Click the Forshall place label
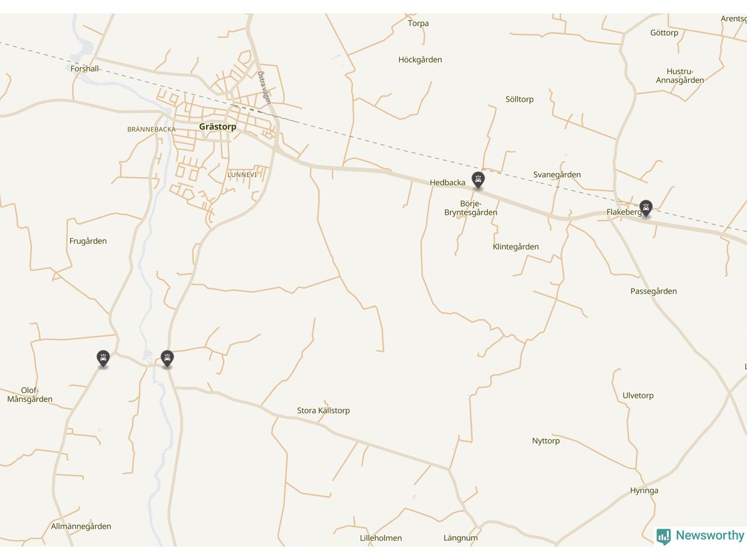 point(85,69)
